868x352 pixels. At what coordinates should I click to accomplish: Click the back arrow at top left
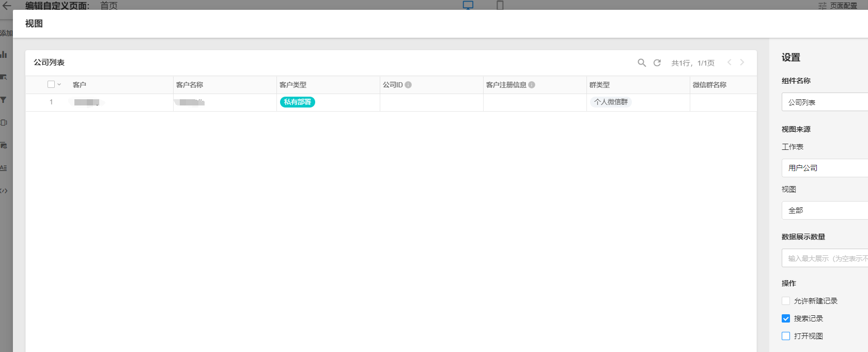coord(7,6)
